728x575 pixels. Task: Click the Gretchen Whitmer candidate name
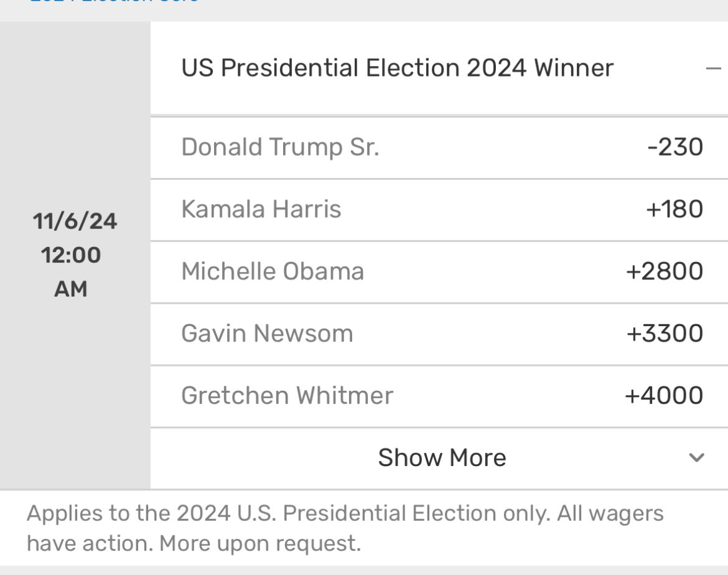[x=287, y=396]
